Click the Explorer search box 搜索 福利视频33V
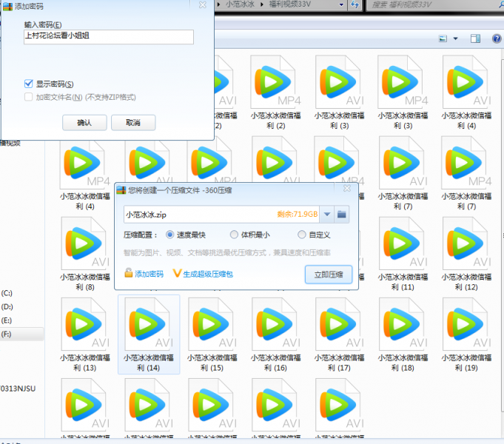This screenshot has width=504, height=444. pyautogui.click(x=434, y=4)
